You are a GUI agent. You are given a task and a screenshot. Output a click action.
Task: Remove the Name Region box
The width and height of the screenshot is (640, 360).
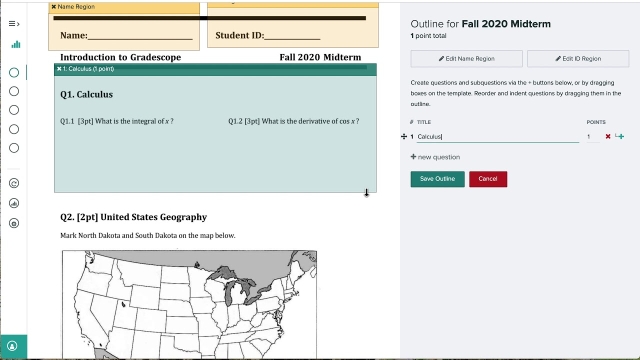click(x=53, y=7)
